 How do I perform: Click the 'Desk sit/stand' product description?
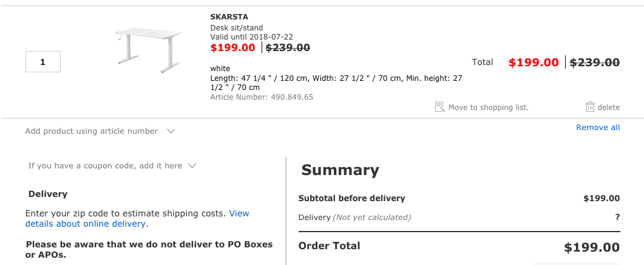click(x=237, y=28)
